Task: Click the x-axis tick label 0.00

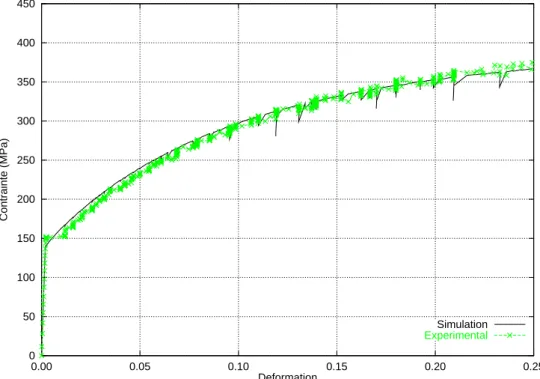Action: (x=41, y=367)
